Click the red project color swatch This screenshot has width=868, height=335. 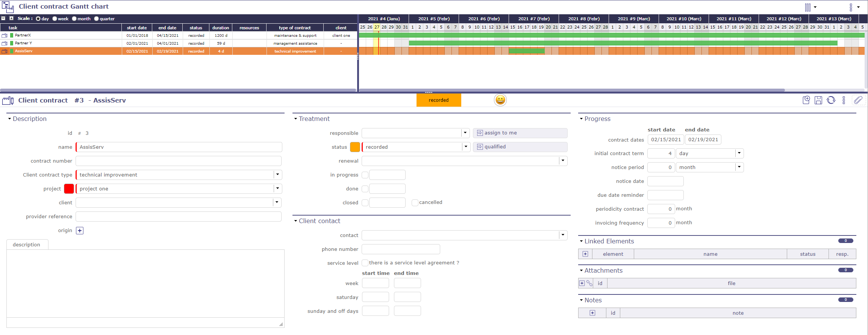[x=69, y=189]
